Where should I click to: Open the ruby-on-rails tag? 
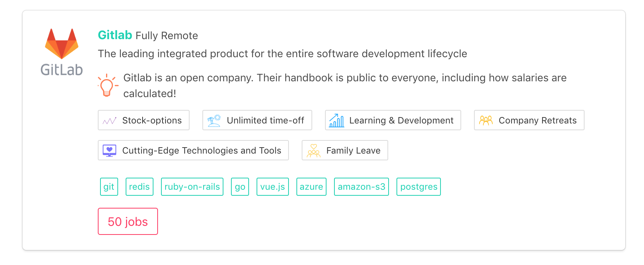(192, 187)
